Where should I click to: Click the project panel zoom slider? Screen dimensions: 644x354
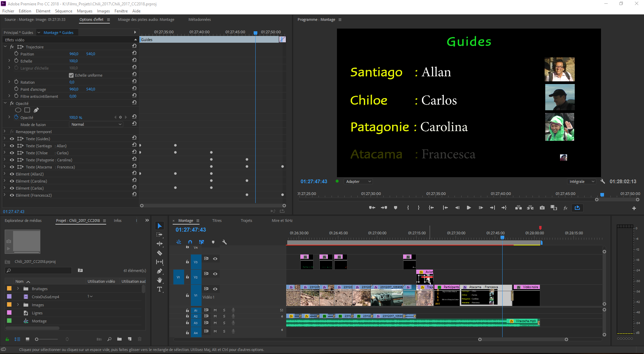[x=37, y=339]
